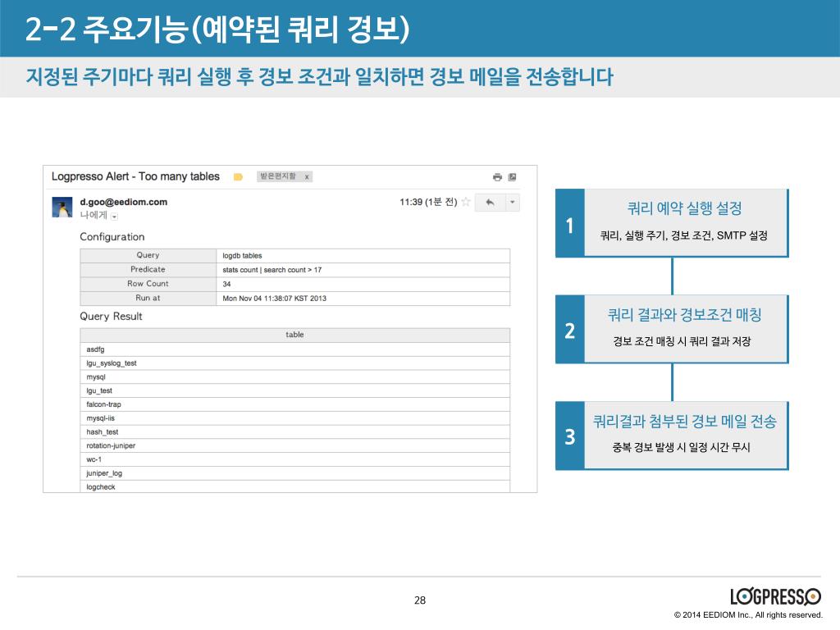The height and width of the screenshot is (630, 840).
Task: Click the 받은편지함 inbox label
Action: point(277,176)
